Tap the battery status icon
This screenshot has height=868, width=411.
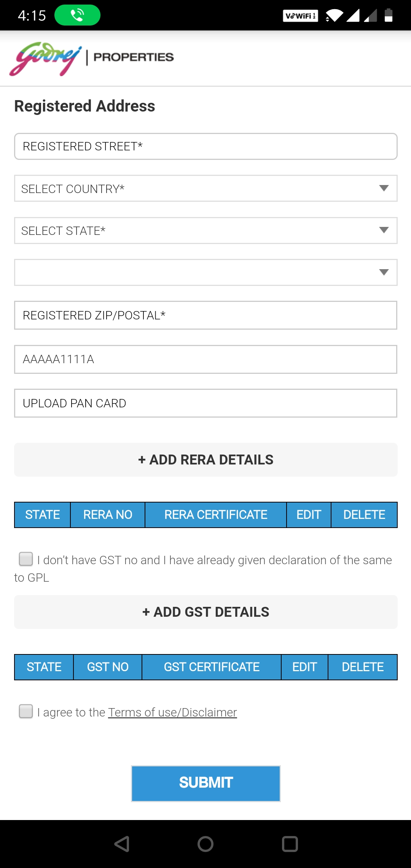tap(388, 15)
